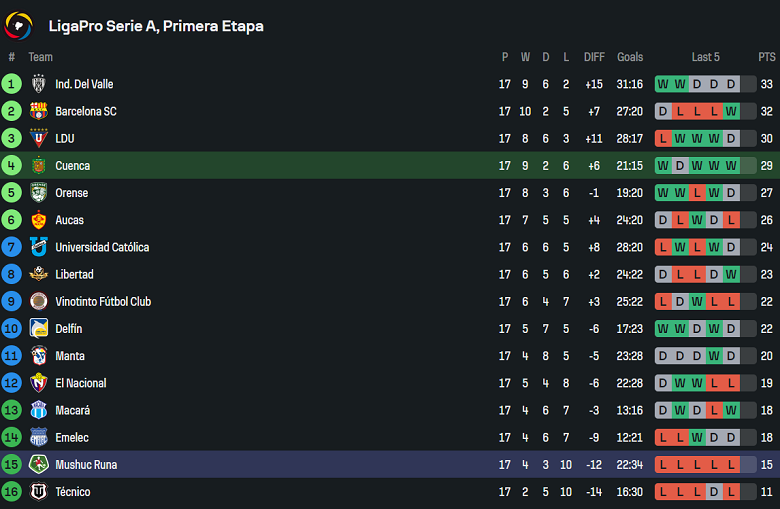Image resolution: width=780 pixels, height=509 pixels.
Task: Click the Ind. Del Valle club crest
Action: coord(39,84)
